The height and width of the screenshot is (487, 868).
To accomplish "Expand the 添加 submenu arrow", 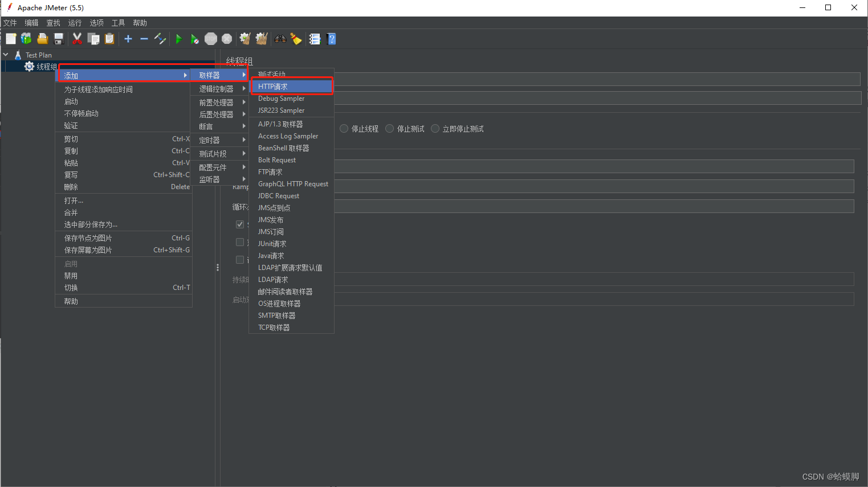I will 185,75.
